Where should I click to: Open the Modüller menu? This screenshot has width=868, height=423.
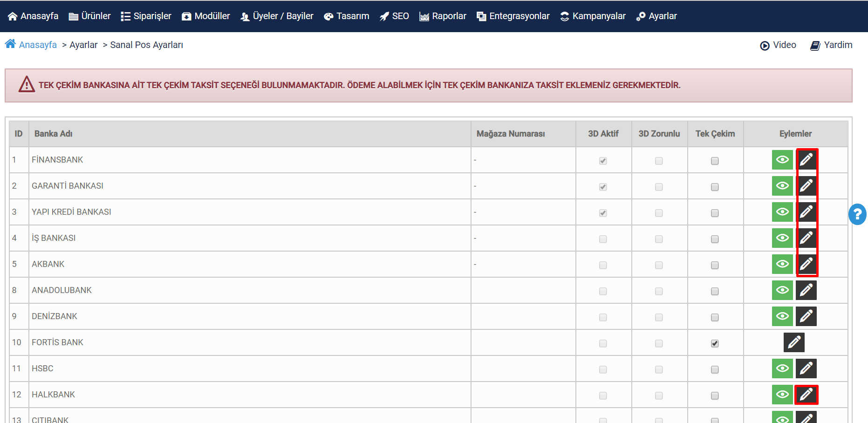point(205,16)
